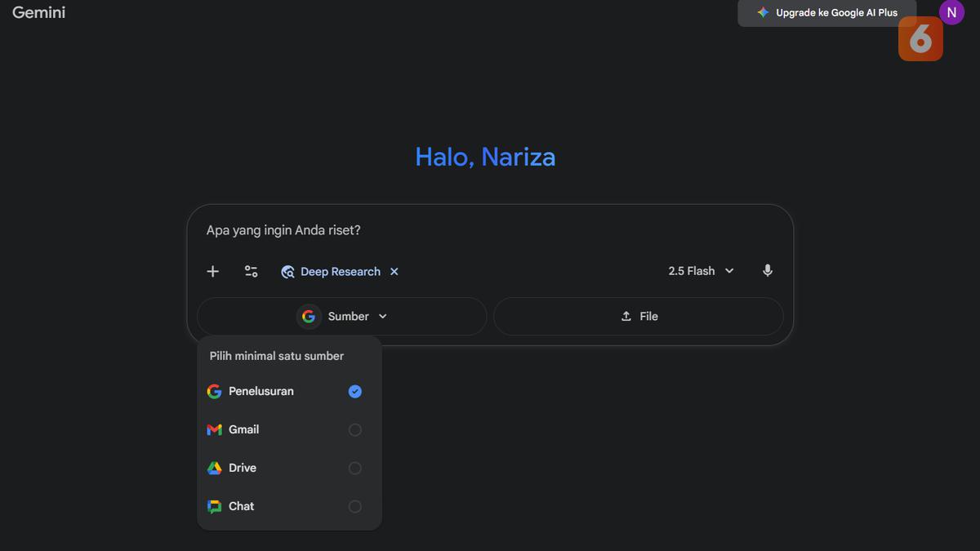This screenshot has width=980, height=551.
Task: Click the Google Chat bubble icon
Action: [x=214, y=506]
